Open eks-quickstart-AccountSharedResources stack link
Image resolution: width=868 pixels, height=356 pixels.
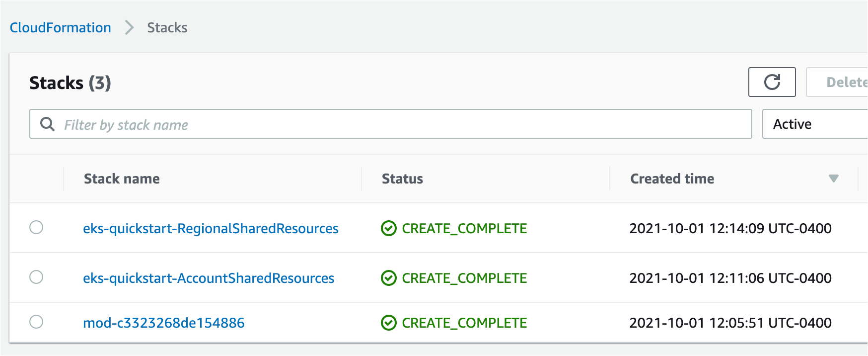point(209,278)
